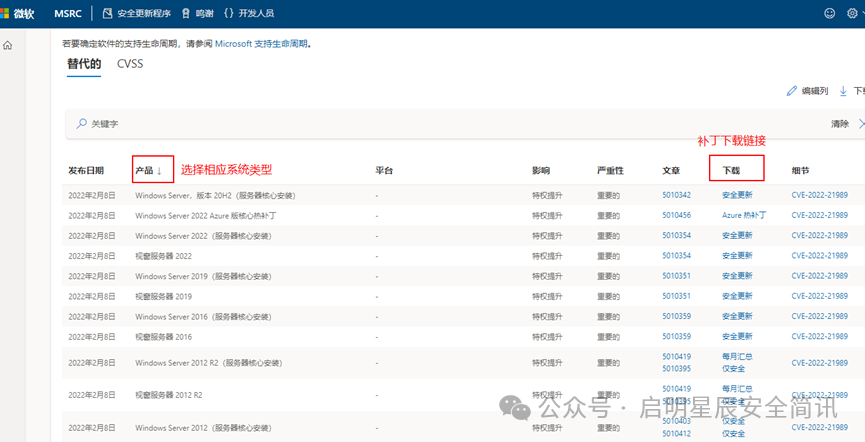Click the Microsoft logo in header
This screenshot has height=442, width=865.
[6, 13]
